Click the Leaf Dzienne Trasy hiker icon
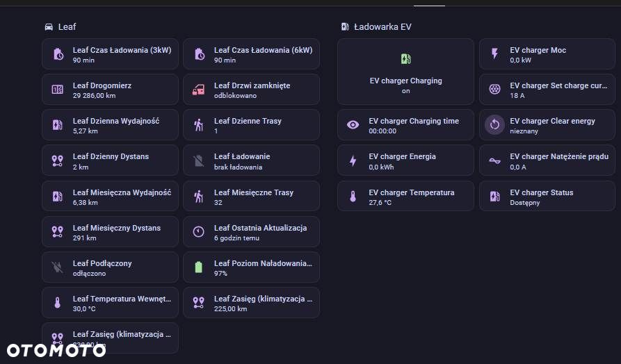 [x=198, y=125]
